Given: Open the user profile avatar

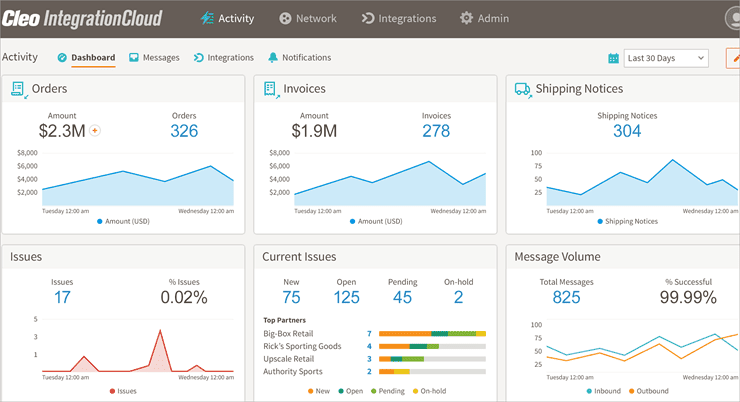Looking at the screenshot, I should point(731,18).
